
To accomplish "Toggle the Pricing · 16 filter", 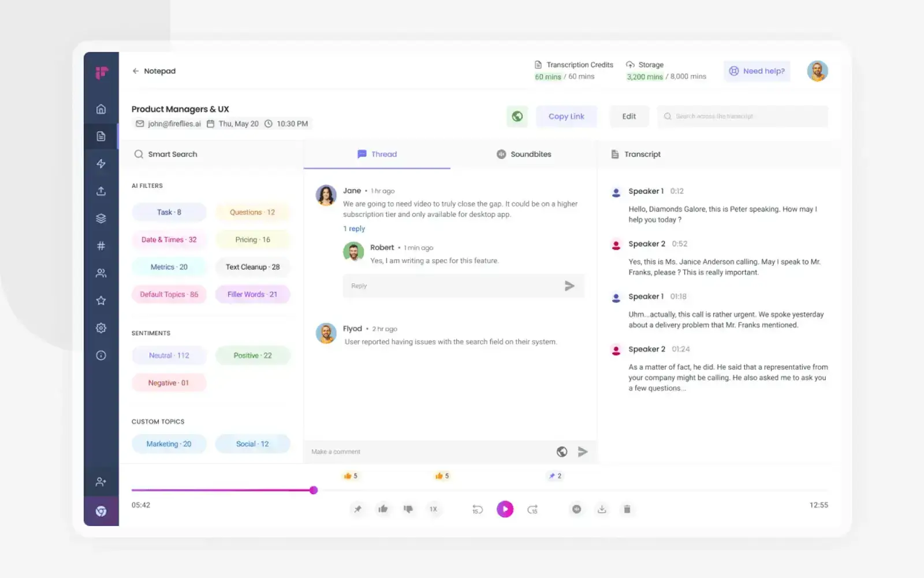I will pos(252,240).
